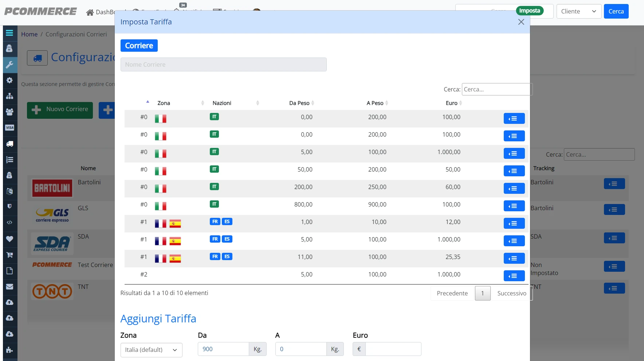Viewport: 644px width, 361px height.
Task: Open actions menu for zone #2 row
Action: 514,276
